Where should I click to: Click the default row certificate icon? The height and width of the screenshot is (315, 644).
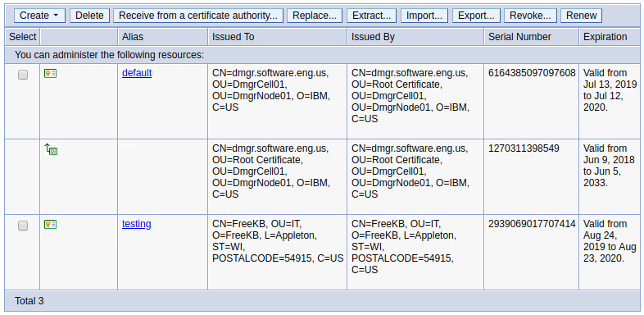tap(51, 73)
